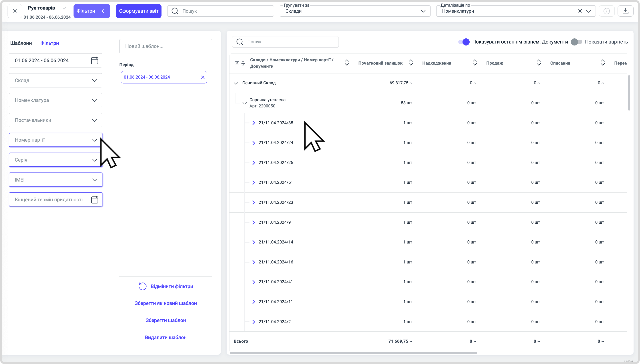640x364 pixels.
Task: Switch to the Шаблони tab
Action: (x=21, y=43)
